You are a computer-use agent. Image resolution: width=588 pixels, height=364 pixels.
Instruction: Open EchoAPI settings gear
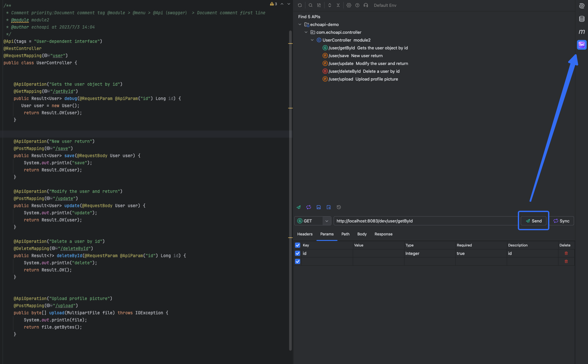[349, 5]
